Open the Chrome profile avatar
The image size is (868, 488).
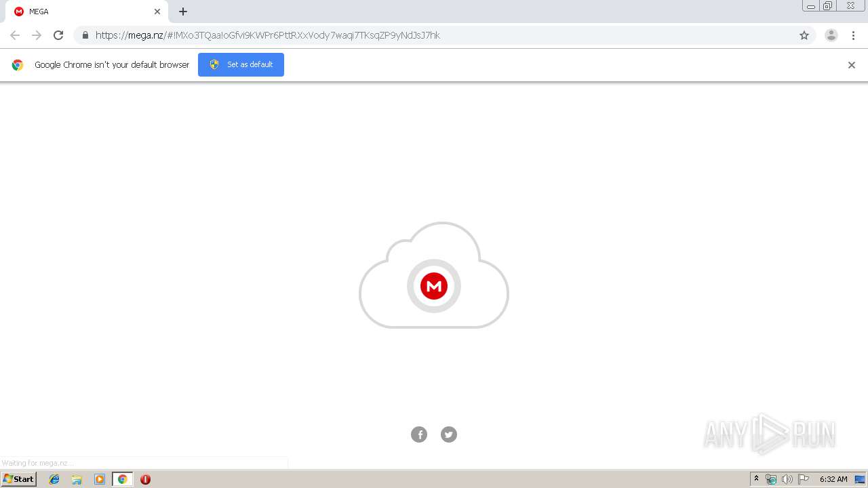click(x=831, y=35)
